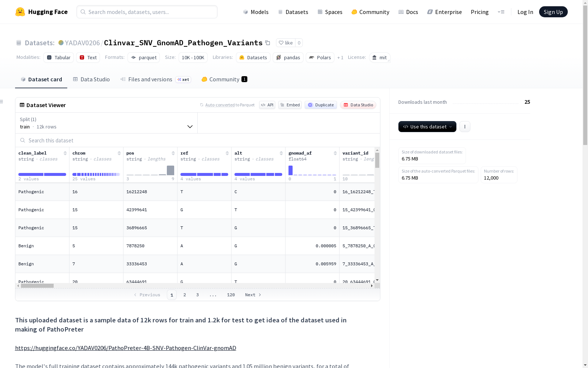The image size is (588, 368).
Task: Expand the Use this dataset dropdown
Action: tap(427, 127)
